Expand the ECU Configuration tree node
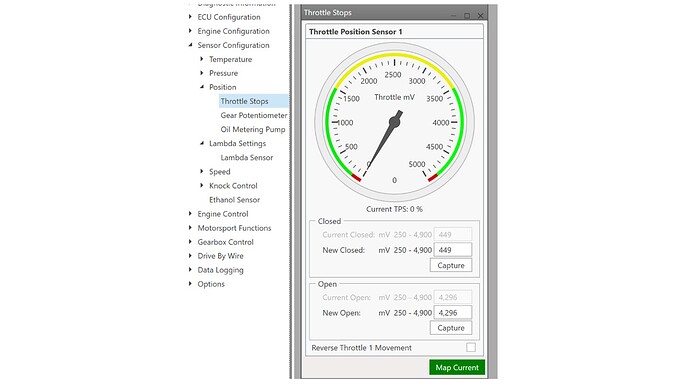 pyautogui.click(x=190, y=17)
